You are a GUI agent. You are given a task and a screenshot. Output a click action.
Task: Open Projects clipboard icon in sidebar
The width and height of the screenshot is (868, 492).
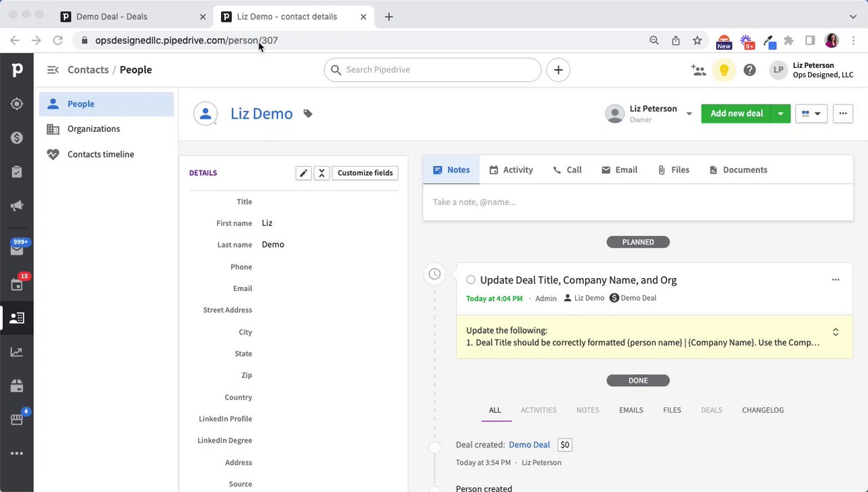(17, 172)
